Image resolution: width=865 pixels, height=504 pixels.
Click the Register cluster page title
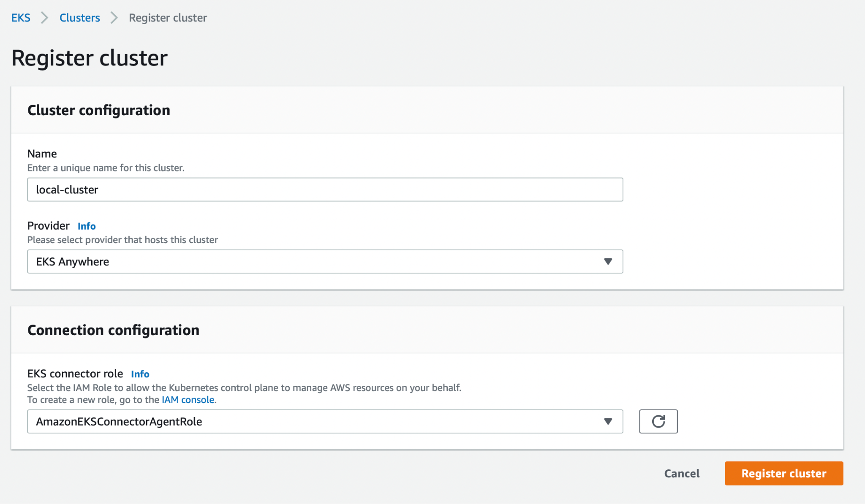click(90, 58)
